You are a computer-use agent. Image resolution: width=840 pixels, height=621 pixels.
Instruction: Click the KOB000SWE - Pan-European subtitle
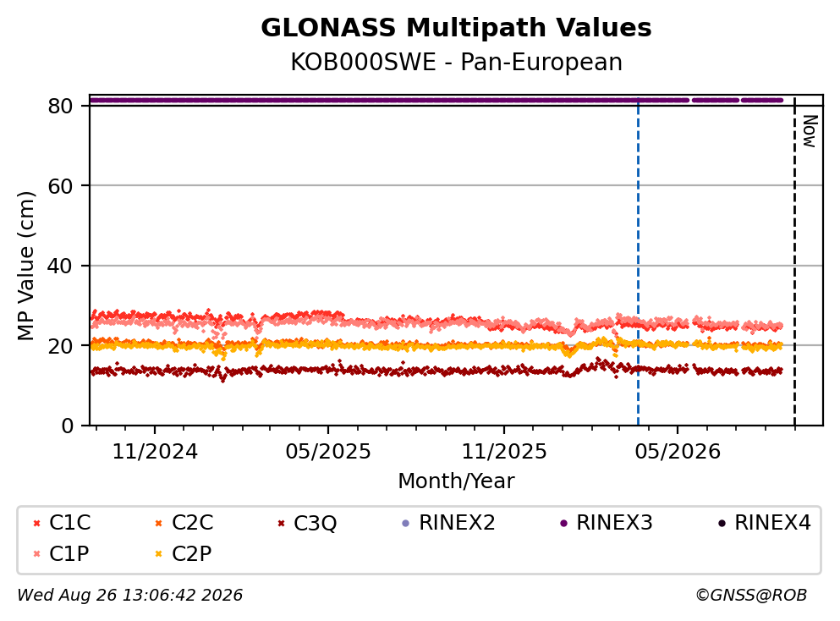456,62
